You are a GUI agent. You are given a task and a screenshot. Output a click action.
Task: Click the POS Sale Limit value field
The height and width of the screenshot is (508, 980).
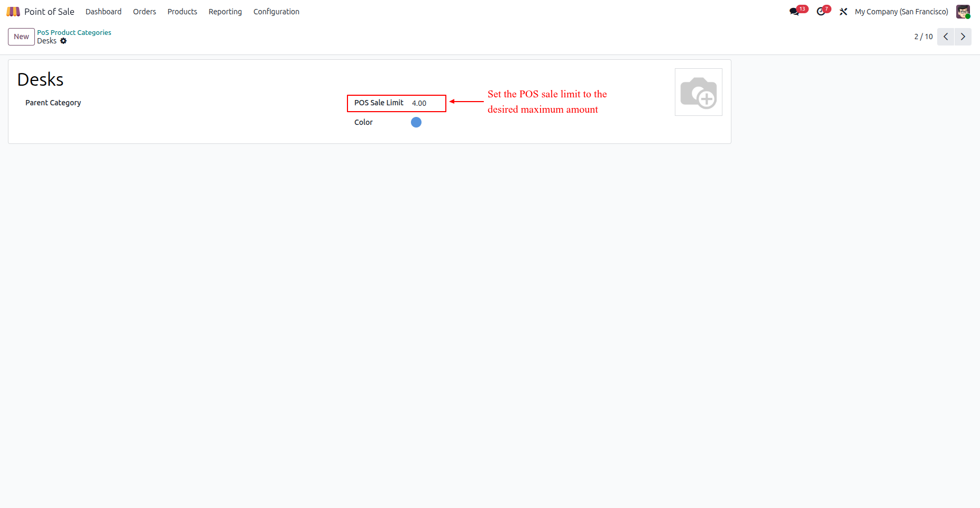point(427,103)
